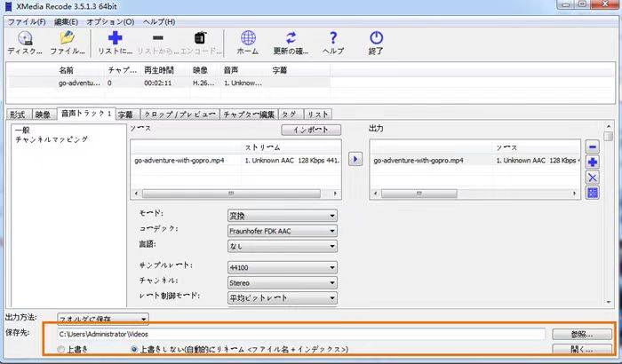Click XMedia Recode title bar app icon
622x364 pixels.
click(8, 6)
